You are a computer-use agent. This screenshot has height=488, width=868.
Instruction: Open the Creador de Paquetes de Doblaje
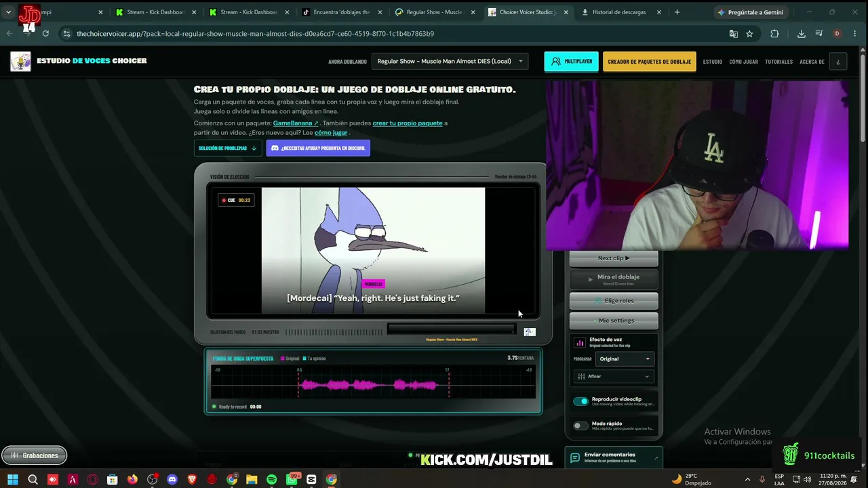click(649, 61)
